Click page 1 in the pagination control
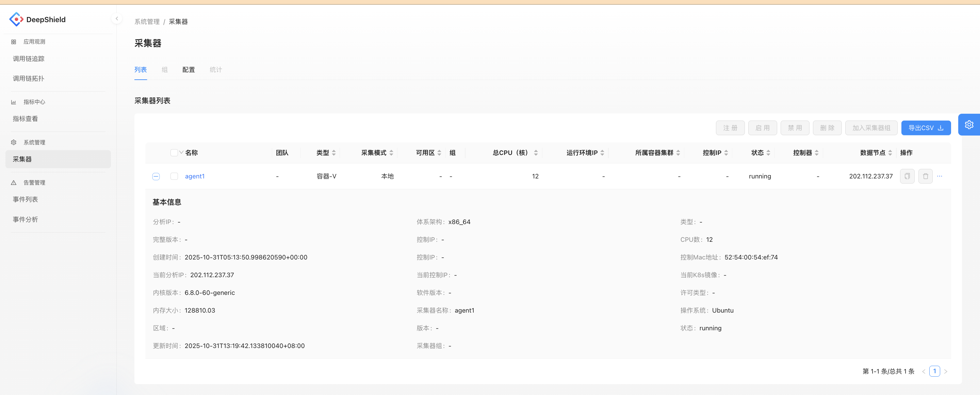This screenshot has height=395, width=980. click(935, 371)
